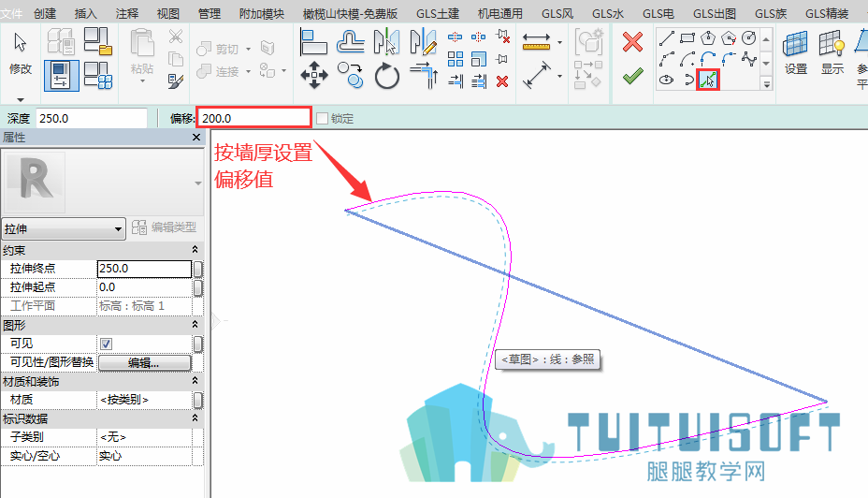
Task: Select the Split Element tool
Action: click(x=455, y=37)
